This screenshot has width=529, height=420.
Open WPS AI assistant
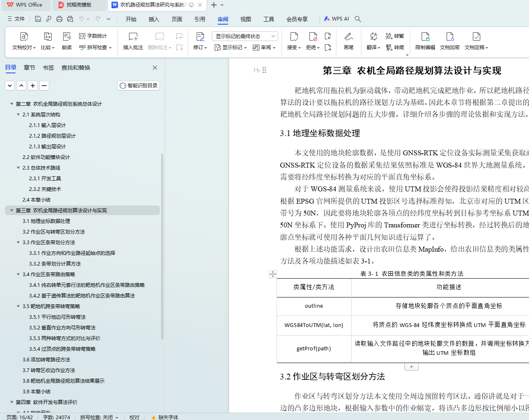coord(336,19)
